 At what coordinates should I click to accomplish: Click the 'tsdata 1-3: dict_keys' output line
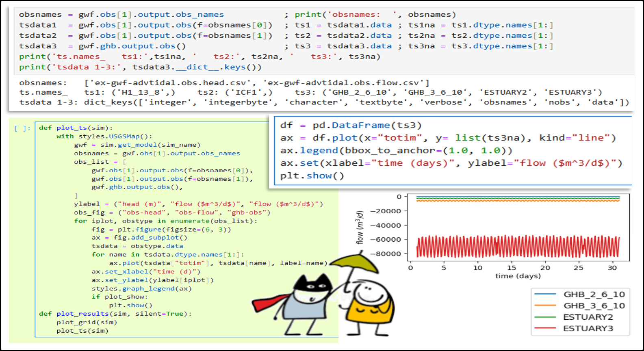tap(324, 102)
